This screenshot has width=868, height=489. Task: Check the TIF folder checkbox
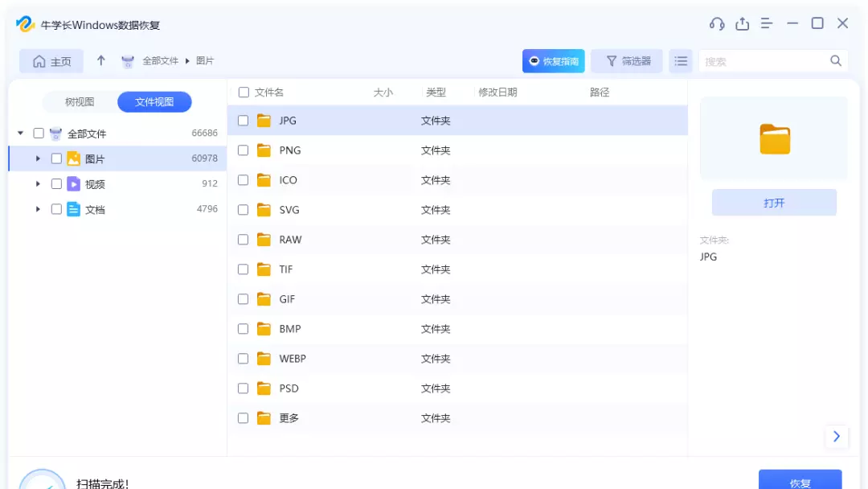point(243,269)
